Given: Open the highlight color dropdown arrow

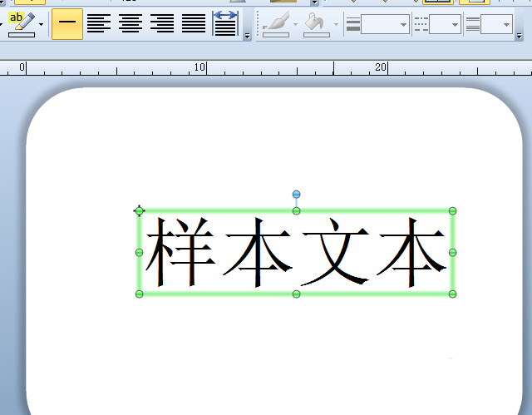Looking at the screenshot, I should 41,24.
